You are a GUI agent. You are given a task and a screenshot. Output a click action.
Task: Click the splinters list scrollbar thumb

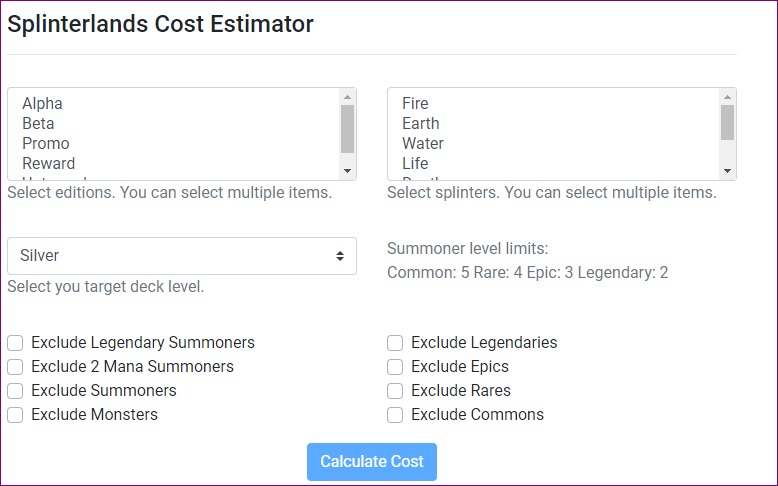point(727,123)
